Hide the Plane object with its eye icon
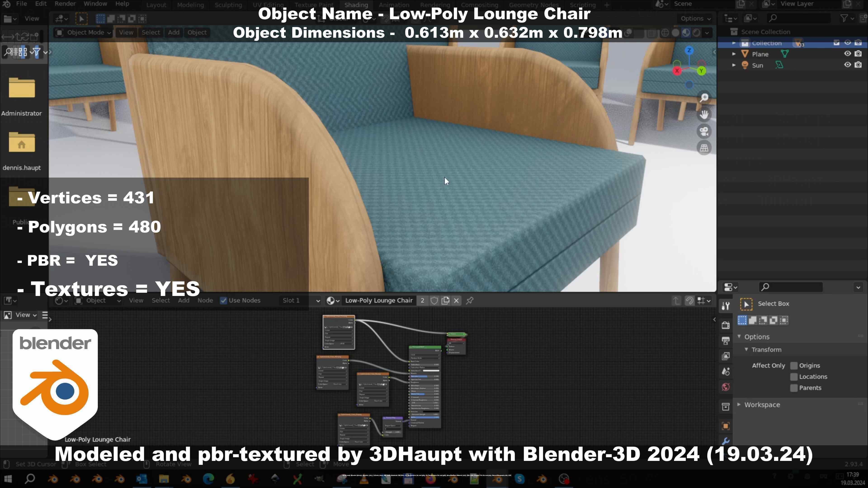The width and height of the screenshot is (868, 488). pos(847,54)
